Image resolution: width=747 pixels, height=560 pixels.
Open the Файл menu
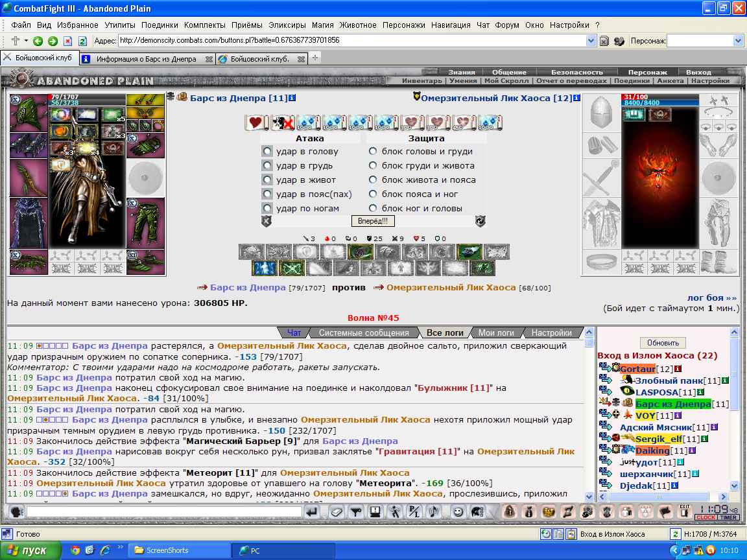tap(21, 25)
